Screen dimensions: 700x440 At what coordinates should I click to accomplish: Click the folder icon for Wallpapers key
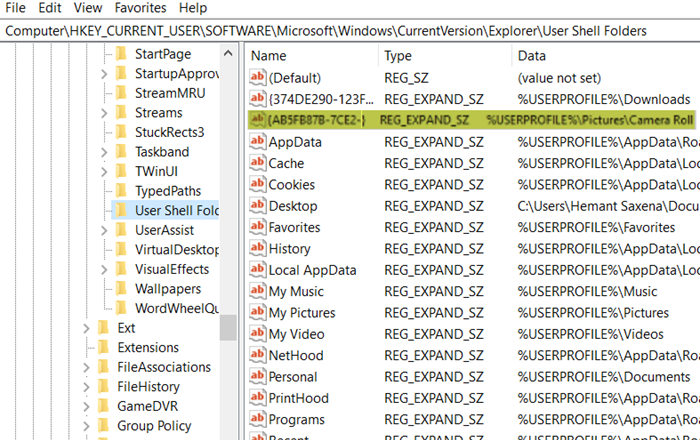tap(121, 288)
